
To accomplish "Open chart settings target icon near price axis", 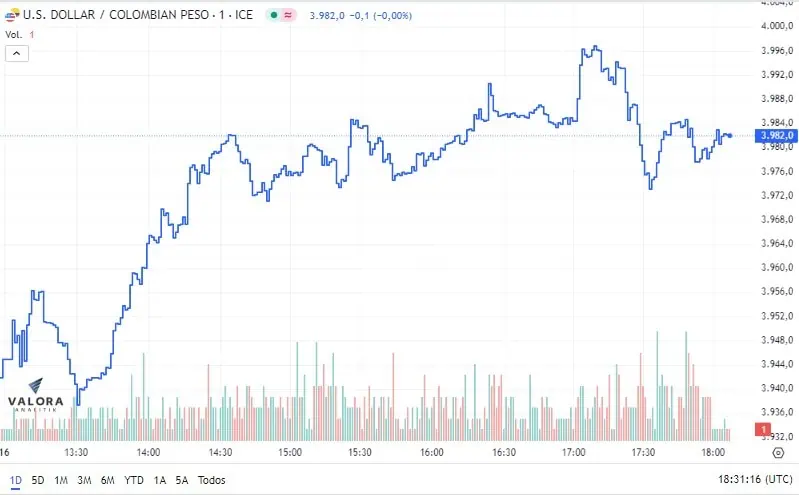I will pos(778,453).
